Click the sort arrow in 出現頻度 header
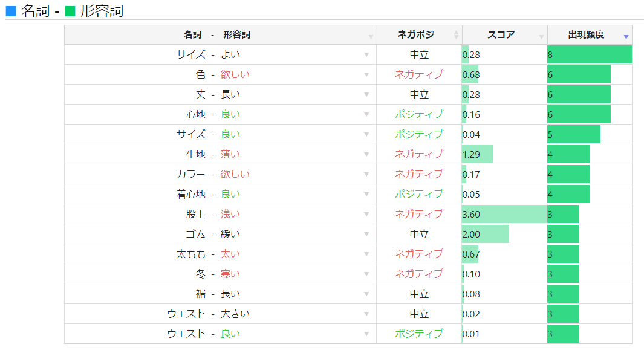The width and height of the screenshot is (644, 350). click(x=626, y=37)
